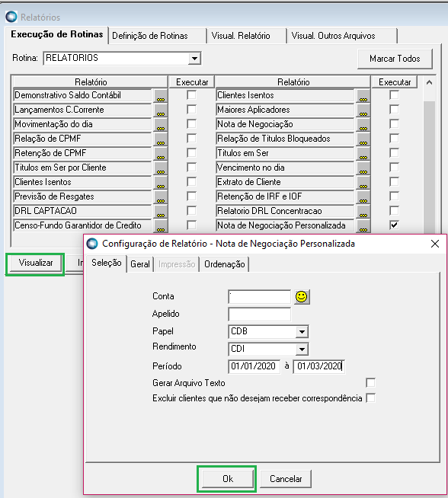Click the Apelido input field
This screenshot has width=448, height=498.
tap(259, 314)
